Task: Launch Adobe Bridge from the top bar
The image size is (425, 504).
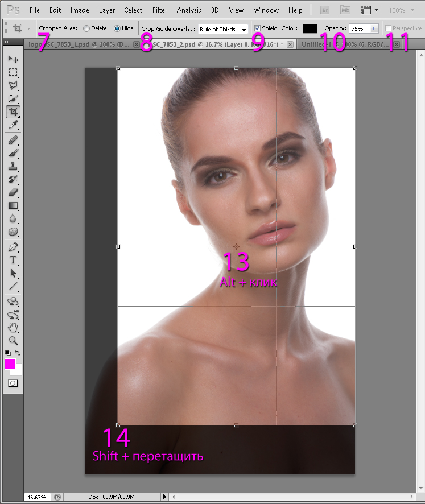Action: tap(325, 10)
